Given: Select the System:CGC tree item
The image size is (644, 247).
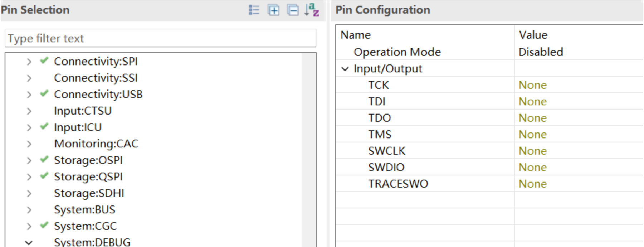Looking at the screenshot, I should (86, 226).
